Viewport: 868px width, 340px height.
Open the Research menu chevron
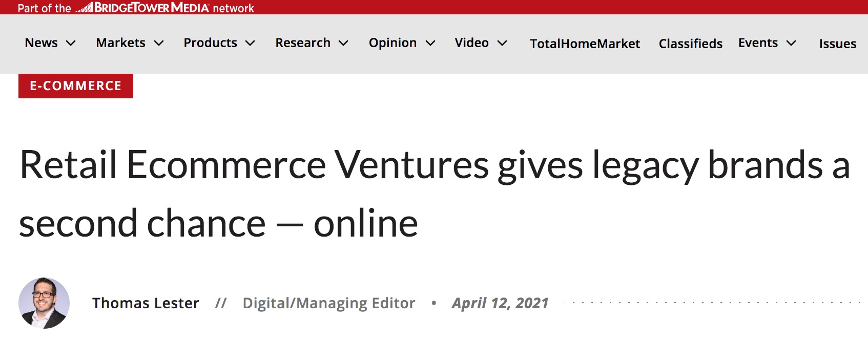(344, 43)
